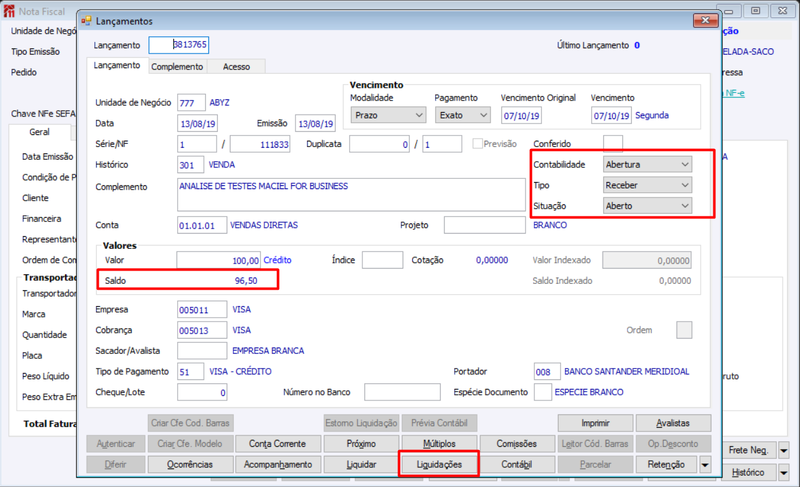The width and height of the screenshot is (800, 487).
Task: Click the Sacador/Avalista field
Action: tap(202, 351)
